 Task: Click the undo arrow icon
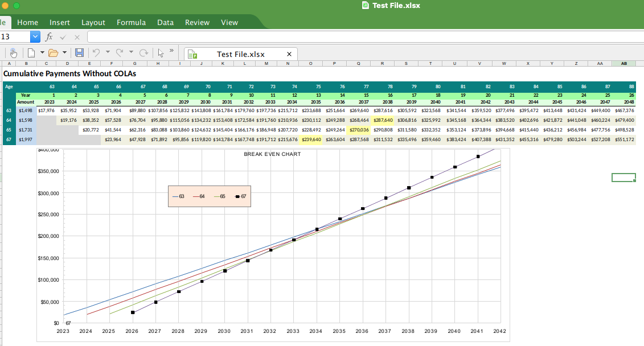click(96, 53)
